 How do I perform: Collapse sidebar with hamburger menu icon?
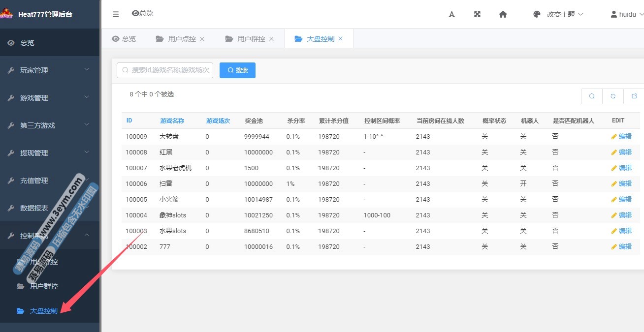(x=116, y=14)
